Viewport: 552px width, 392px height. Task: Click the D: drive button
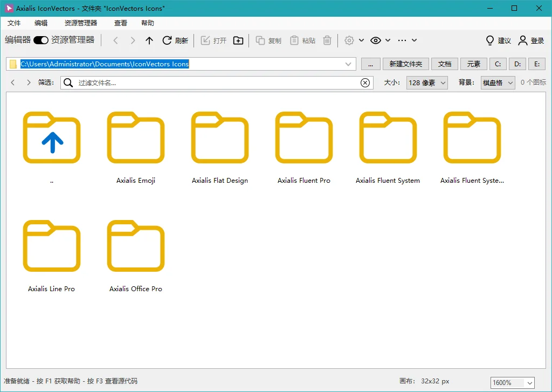tap(517, 64)
